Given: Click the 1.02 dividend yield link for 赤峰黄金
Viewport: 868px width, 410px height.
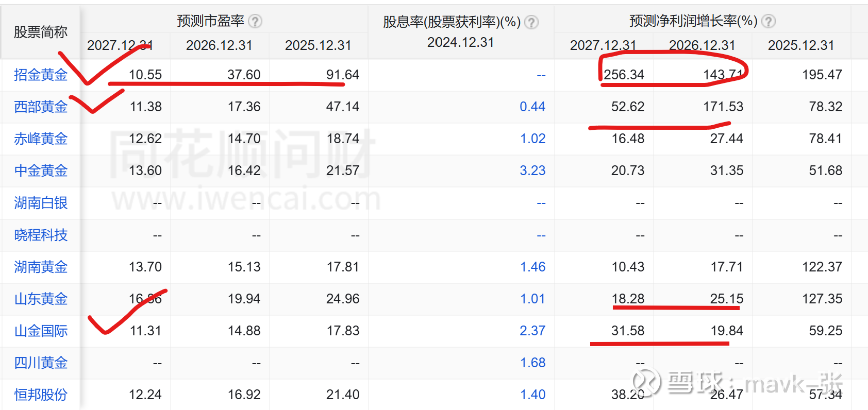Looking at the screenshot, I should 532,139.
